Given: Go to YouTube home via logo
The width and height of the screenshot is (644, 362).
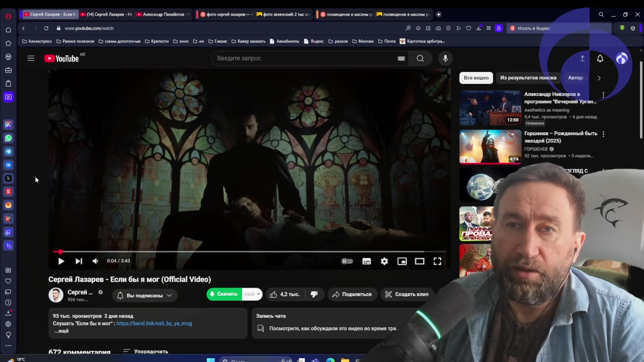Looking at the screenshot, I should tap(61, 58).
